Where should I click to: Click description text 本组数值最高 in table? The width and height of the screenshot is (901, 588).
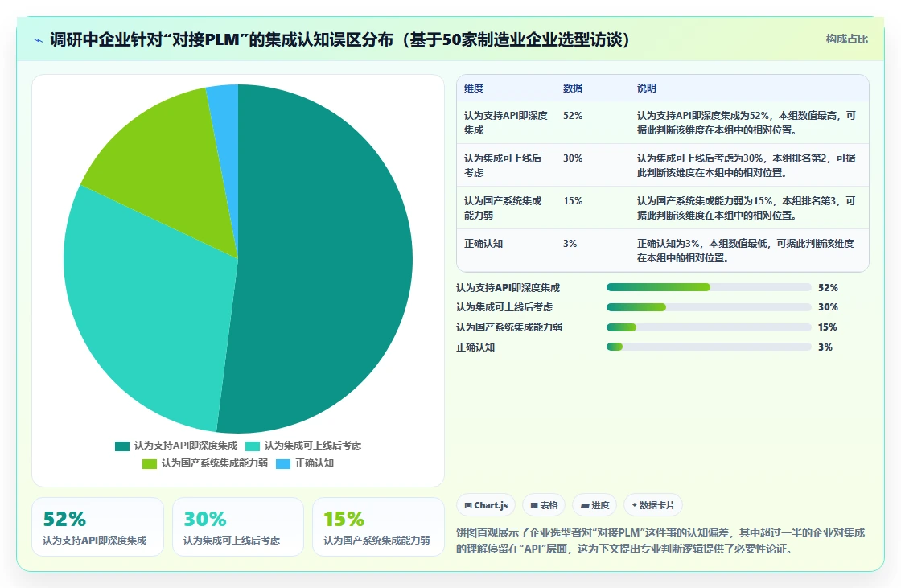(x=808, y=116)
